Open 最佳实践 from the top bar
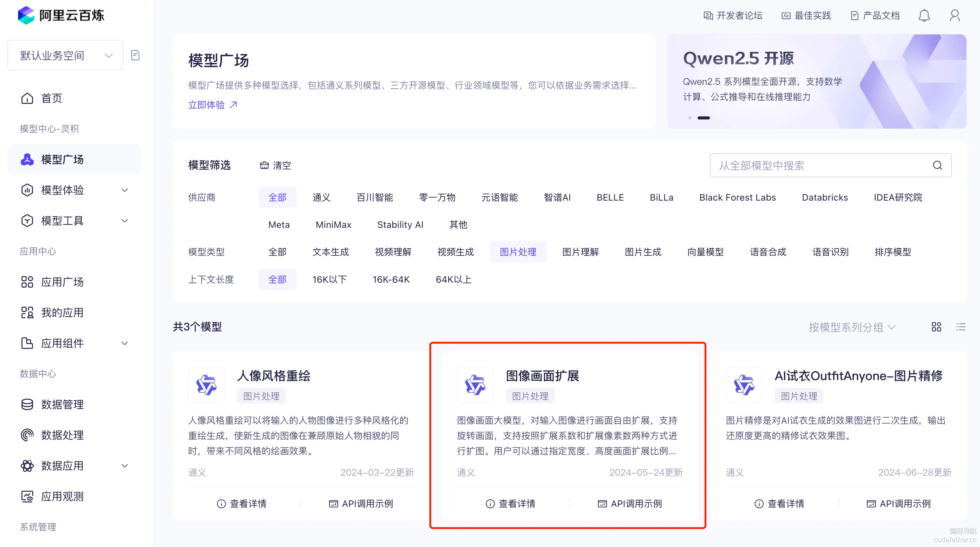 (x=806, y=16)
